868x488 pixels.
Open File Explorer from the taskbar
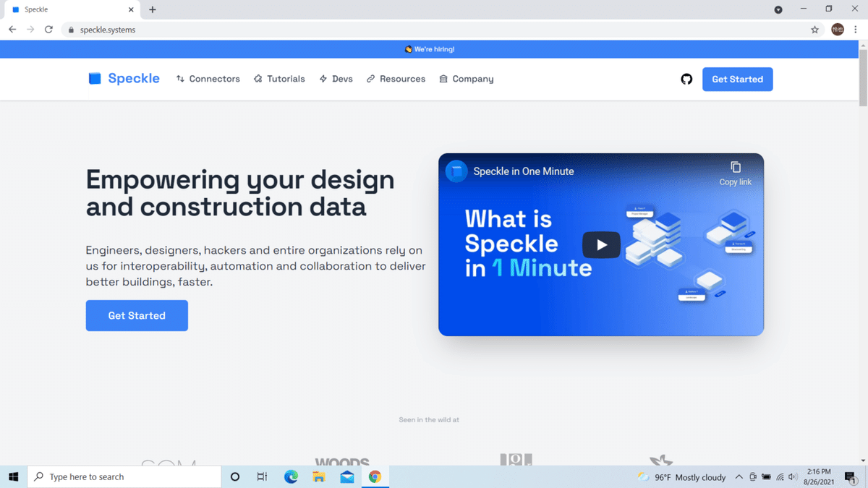point(319,476)
